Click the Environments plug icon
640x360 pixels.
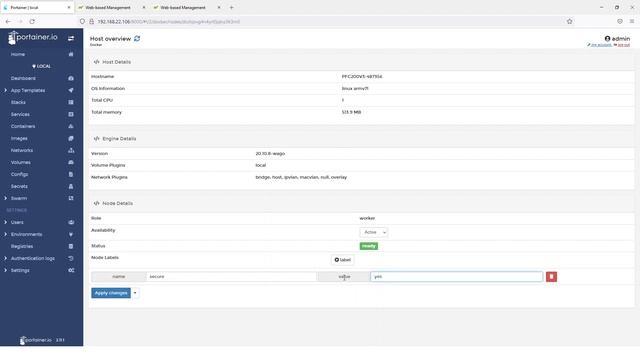click(x=71, y=234)
